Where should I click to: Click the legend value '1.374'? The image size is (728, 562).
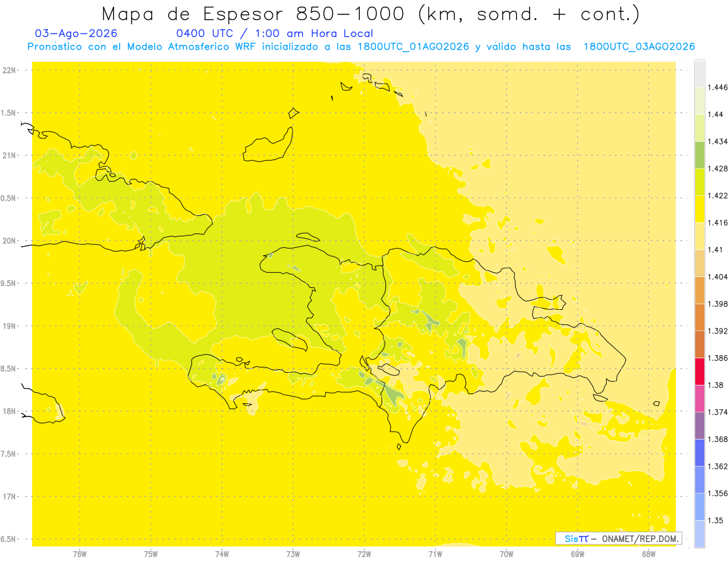(717, 412)
